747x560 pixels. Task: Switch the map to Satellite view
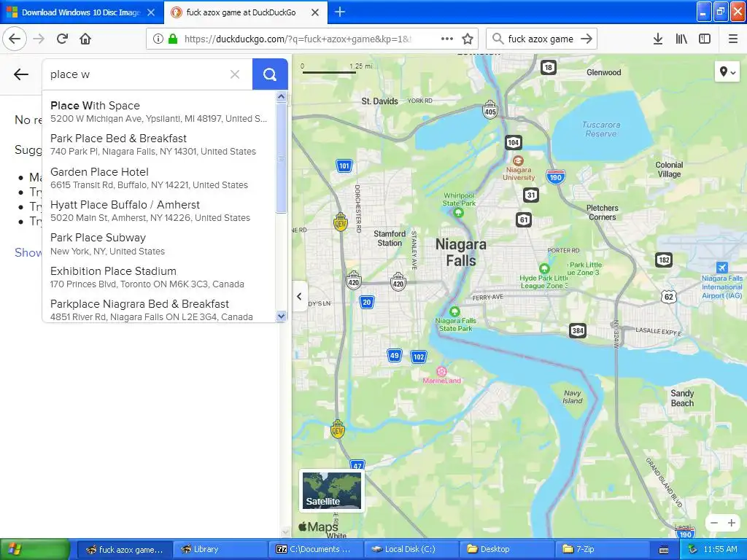(332, 491)
